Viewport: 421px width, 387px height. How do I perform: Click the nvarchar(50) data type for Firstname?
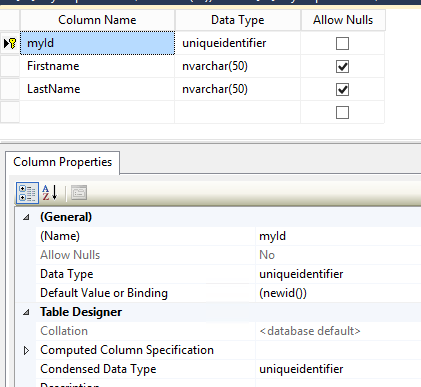coord(238,66)
